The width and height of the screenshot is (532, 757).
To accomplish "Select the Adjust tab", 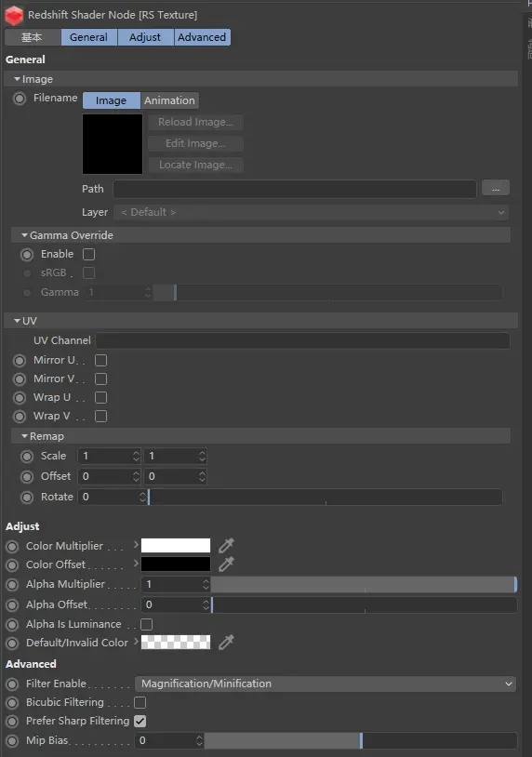I will (145, 37).
